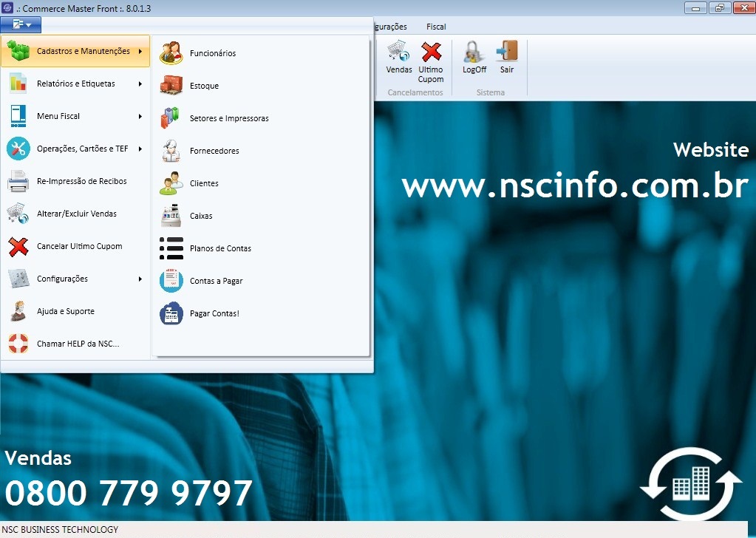This screenshot has height=538, width=756.
Task: Click the LogOff padlock button
Action: (x=474, y=58)
